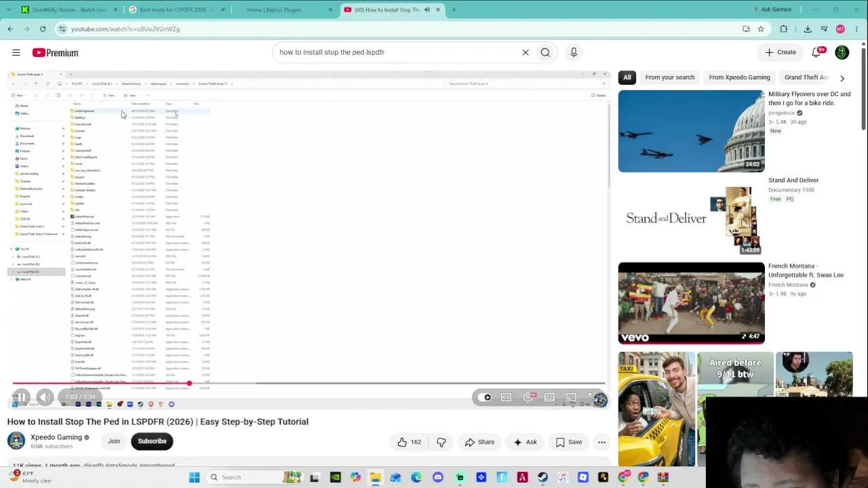
Task: Like the video
Action: coord(409,442)
